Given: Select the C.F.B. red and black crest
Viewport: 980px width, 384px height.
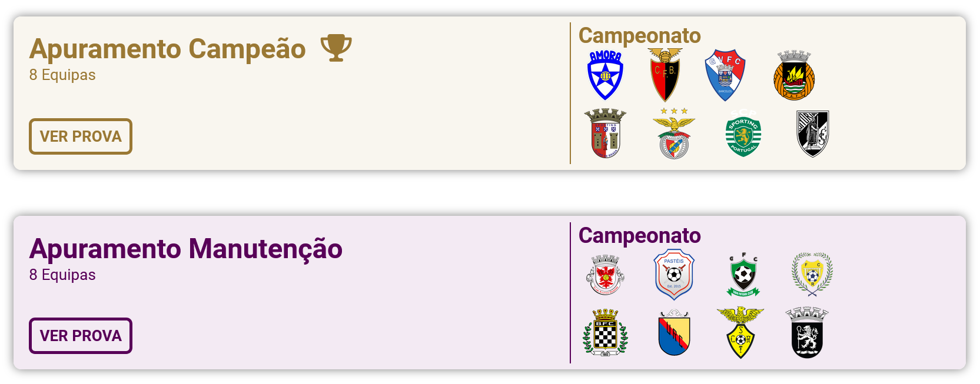Looking at the screenshot, I should click(665, 75).
